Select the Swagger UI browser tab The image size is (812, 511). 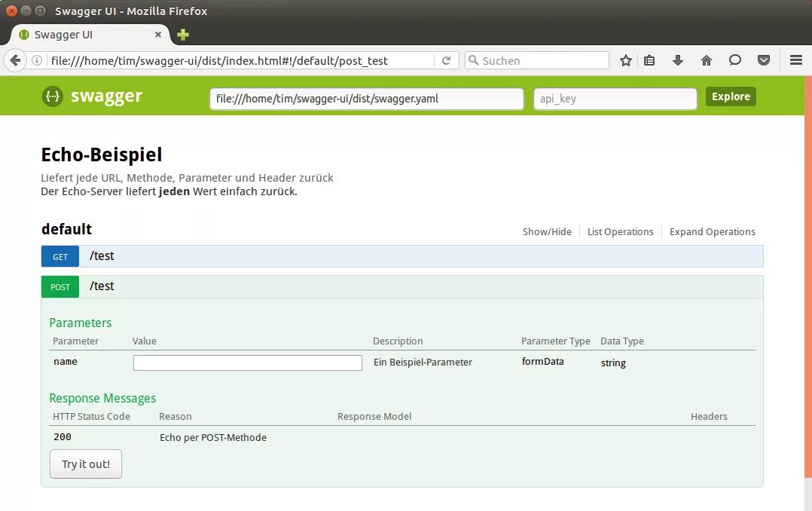click(90, 35)
